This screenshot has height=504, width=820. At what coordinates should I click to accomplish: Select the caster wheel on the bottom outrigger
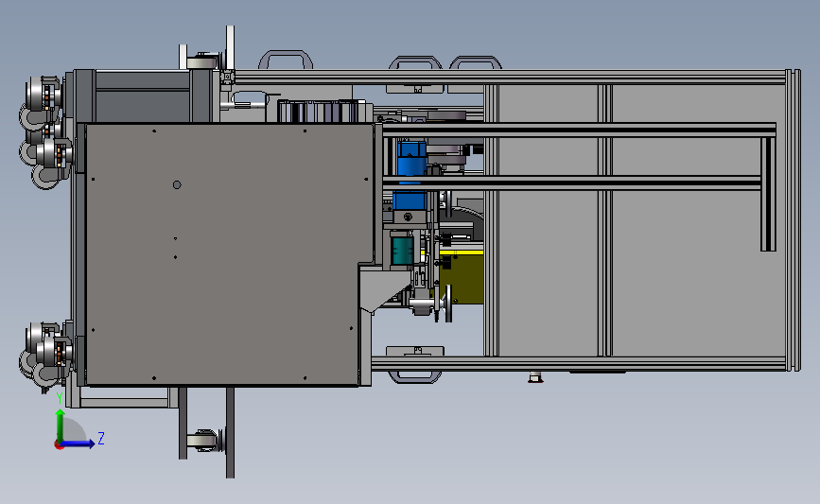point(201,441)
